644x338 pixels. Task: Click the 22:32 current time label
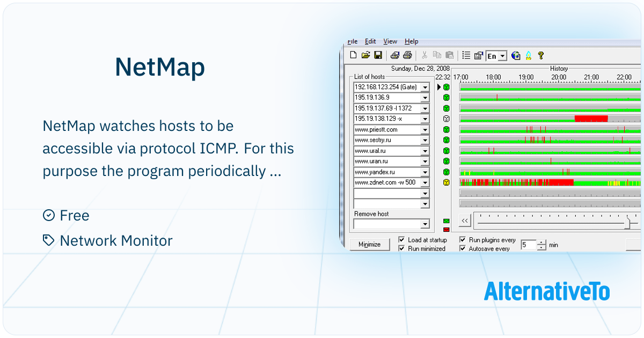pos(443,77)
